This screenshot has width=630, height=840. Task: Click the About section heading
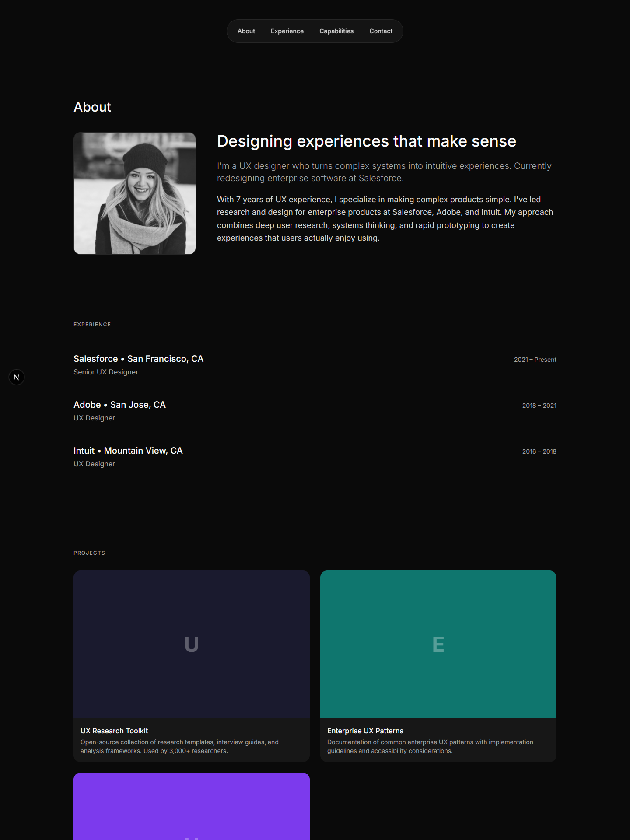pos(92,107)
